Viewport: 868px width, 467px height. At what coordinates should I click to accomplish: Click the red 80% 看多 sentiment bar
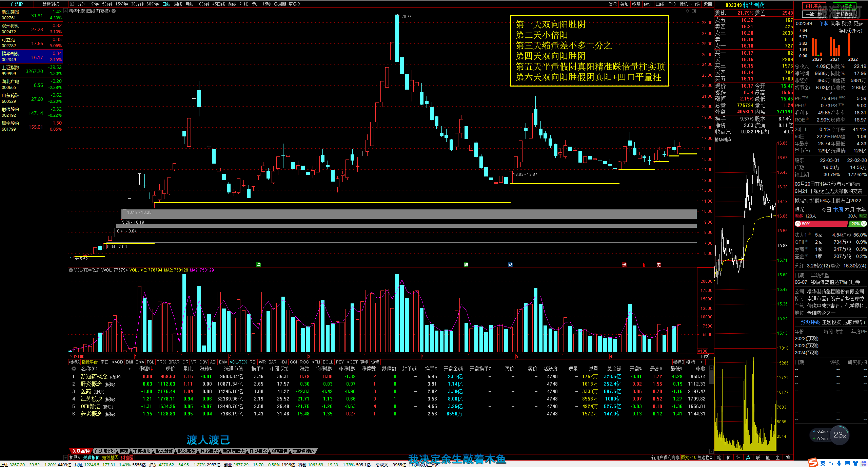tap(821, 224)
